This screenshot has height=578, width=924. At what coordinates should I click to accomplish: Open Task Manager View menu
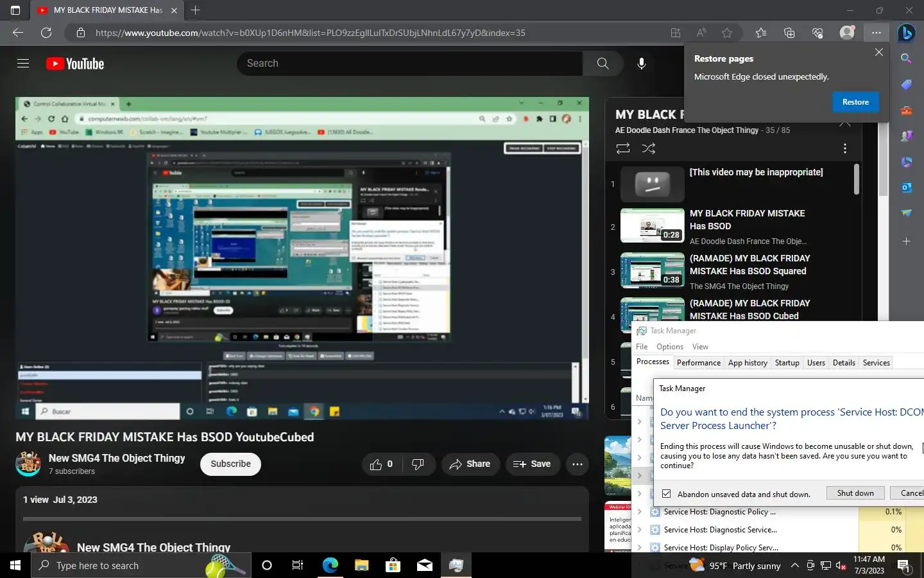700,347
